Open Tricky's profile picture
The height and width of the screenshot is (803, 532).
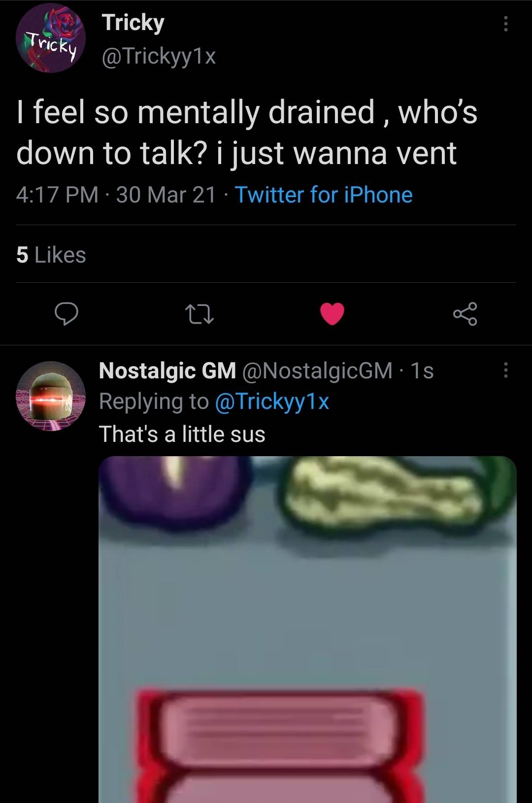pyautogui.click(x=51, y=38)
